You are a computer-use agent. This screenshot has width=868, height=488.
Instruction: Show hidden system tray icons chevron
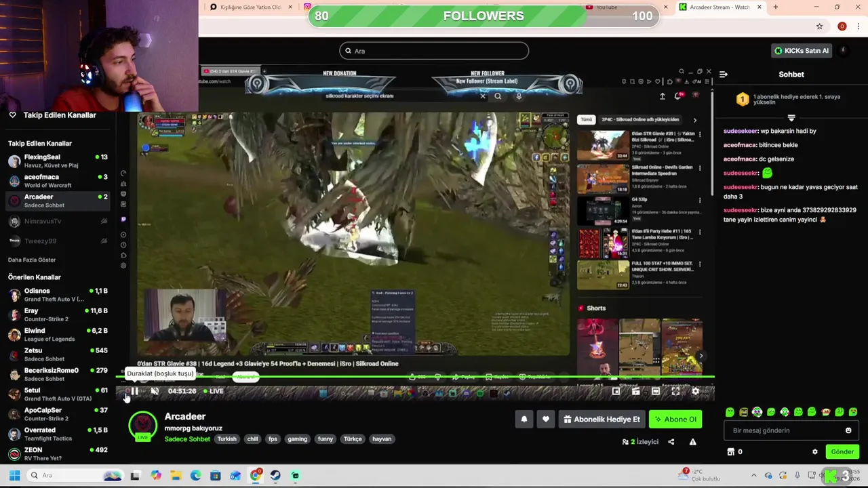(753, 476)
